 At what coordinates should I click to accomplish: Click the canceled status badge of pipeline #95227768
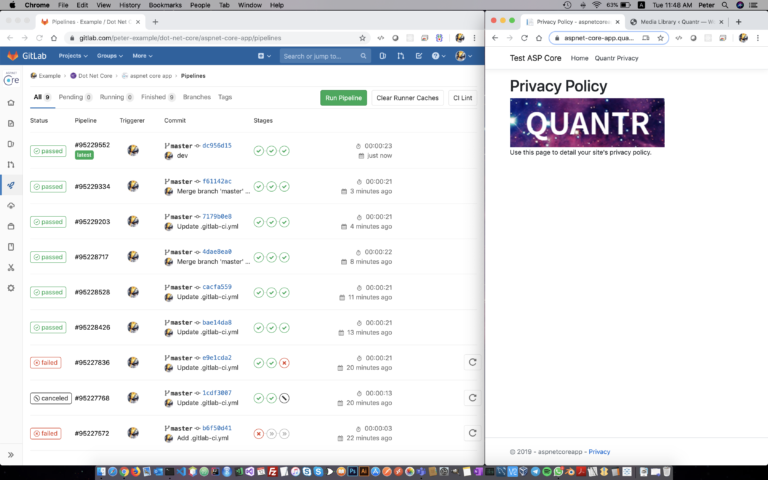pyautogui.click(x=51, y=398)
